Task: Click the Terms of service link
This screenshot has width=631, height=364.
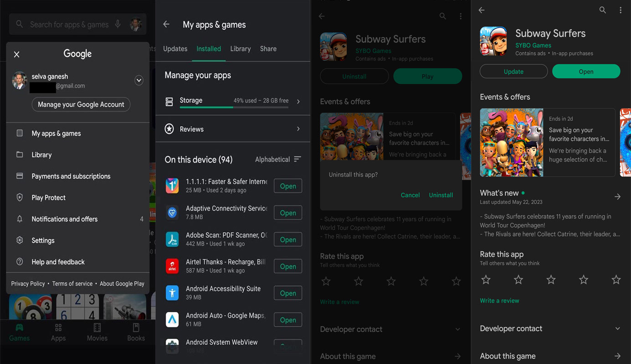Action: [72, 283]
